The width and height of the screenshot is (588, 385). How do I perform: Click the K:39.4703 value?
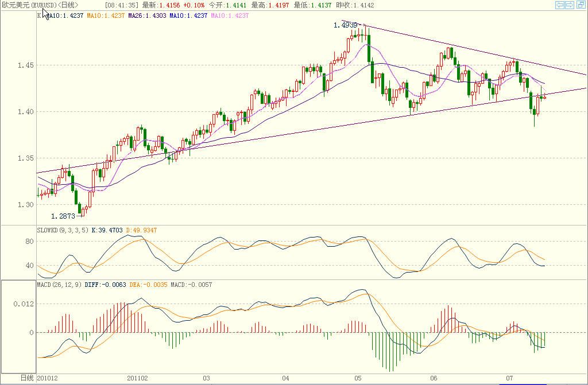107,230
